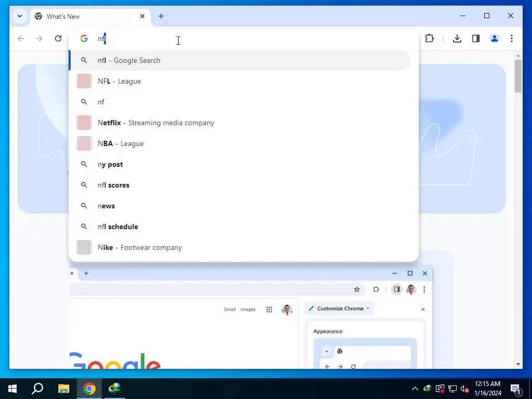Screen dimensions: 532x399
Task: Select 'Netflix - Streaming media company' suggestion
Action: coord(240,123)
